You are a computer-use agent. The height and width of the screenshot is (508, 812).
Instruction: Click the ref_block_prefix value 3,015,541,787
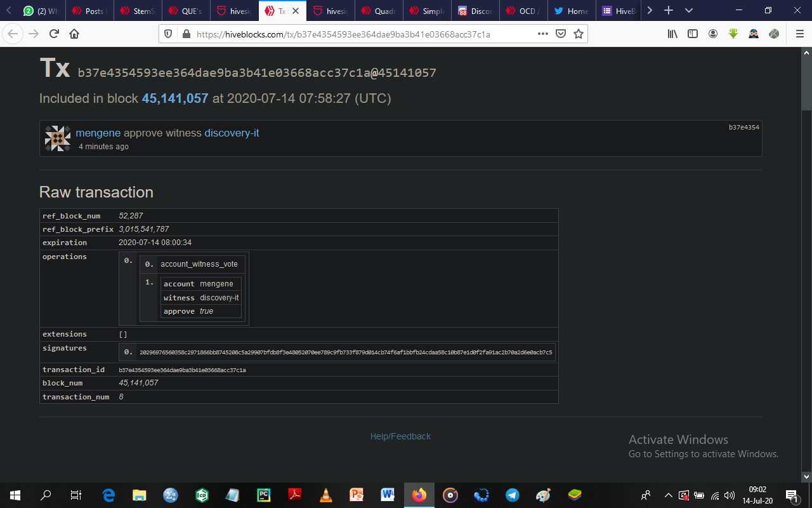(144, 229)
